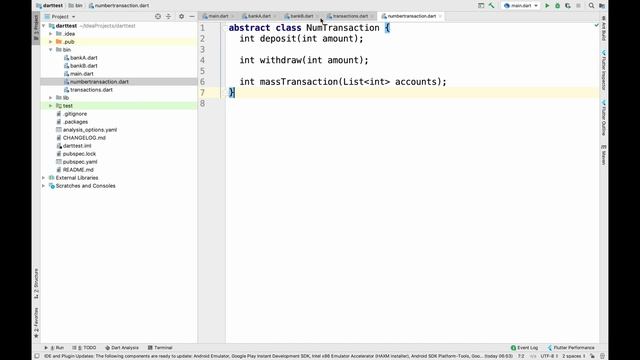Viewport: 640px width, 360px height.
Task: Expand the .pub folder
Action: point(51,42)
